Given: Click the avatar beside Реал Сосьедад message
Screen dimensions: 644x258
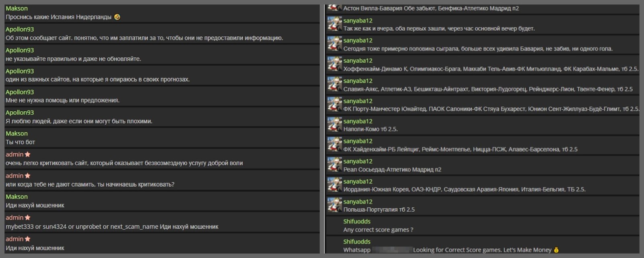Looking at the screenshot, I should click(334, 165).
